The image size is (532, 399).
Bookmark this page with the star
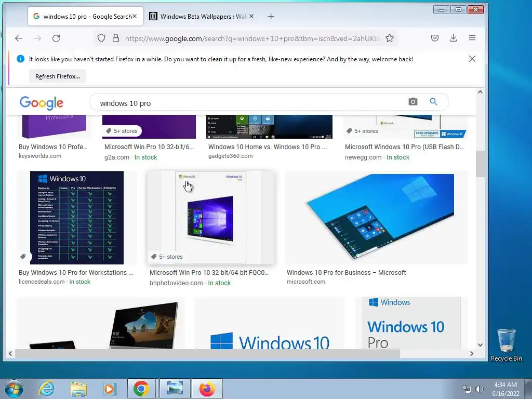point(390,38)
